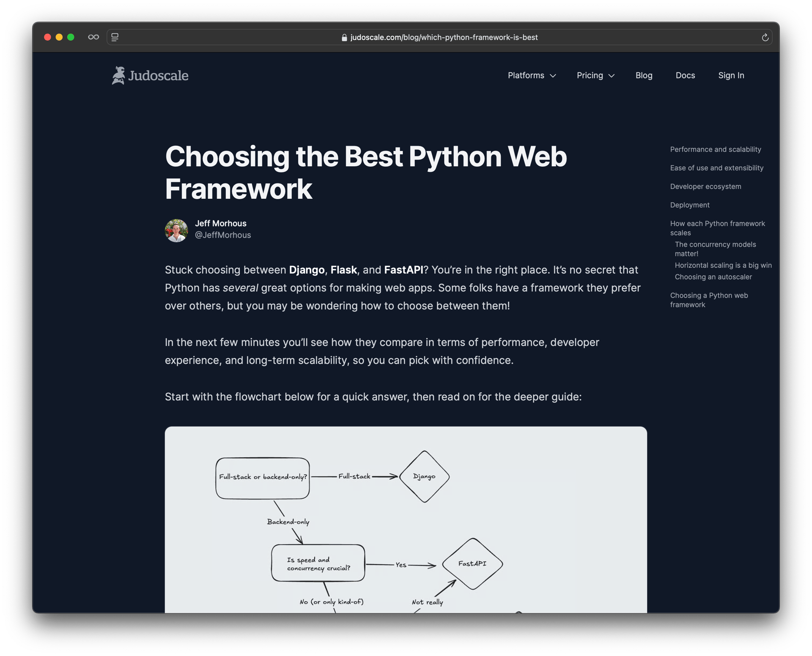This screenshot has width=812, height=656.
Task: Open the Platforms menu
Action: click(x=532, y=75)
